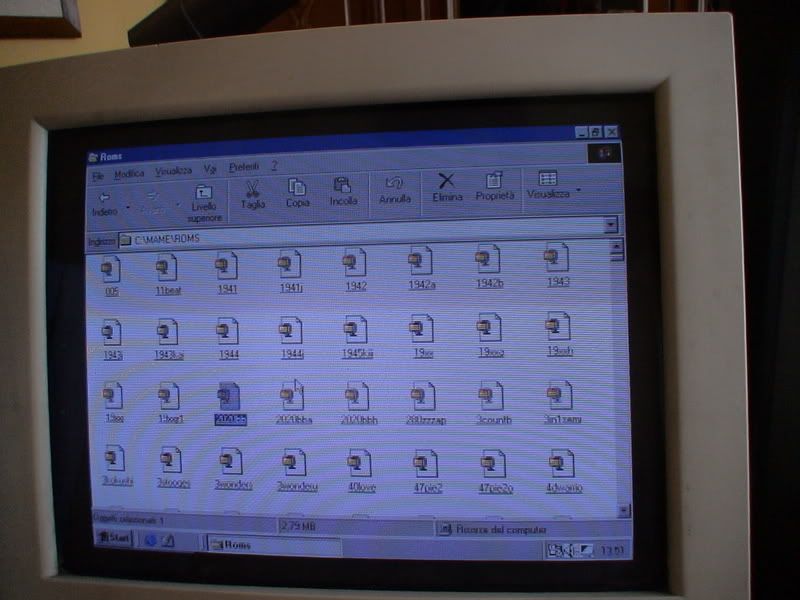Open the address bar dropdown arrow
The width and height of the screenshot is (800, 600).
(x=610, y=224)
